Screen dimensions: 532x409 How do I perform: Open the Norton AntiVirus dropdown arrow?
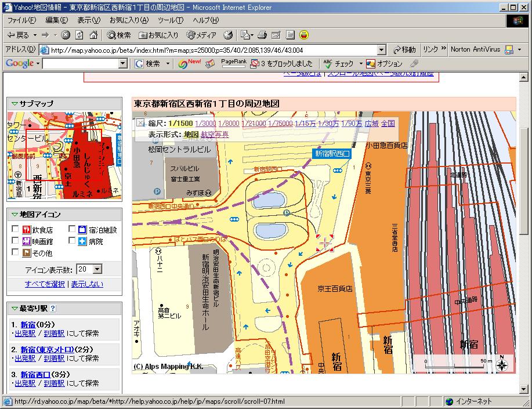coord(519,50)
